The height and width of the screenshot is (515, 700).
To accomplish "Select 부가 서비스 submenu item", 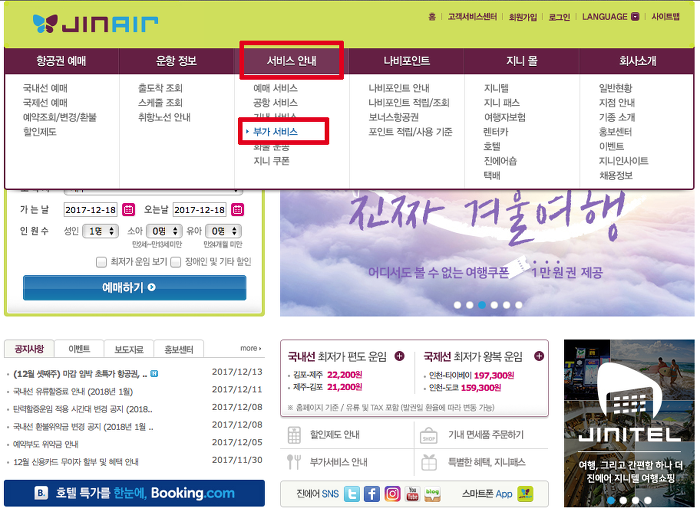I will pos(275,132).
